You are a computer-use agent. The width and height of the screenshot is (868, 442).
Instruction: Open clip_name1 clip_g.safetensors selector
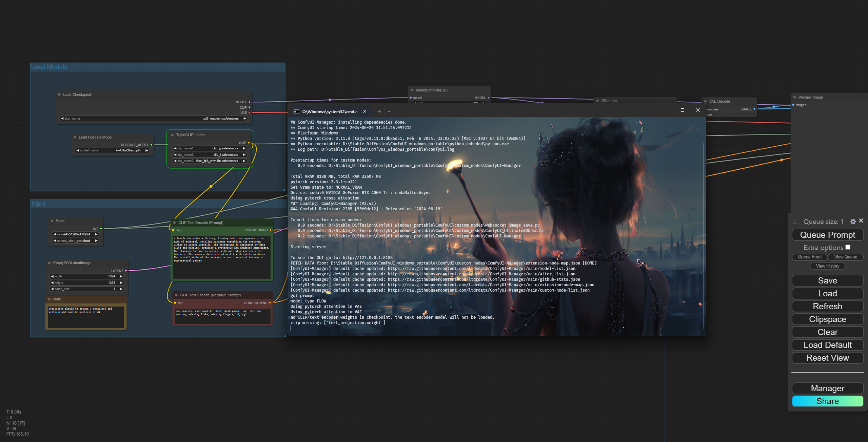point(210,148)
